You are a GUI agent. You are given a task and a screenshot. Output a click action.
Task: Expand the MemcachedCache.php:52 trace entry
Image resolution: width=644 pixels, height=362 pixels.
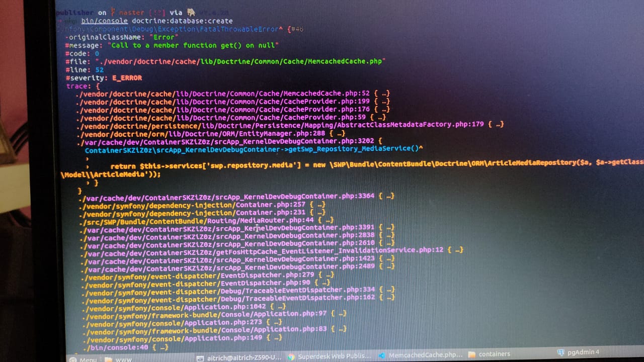[x=233, y=94]
